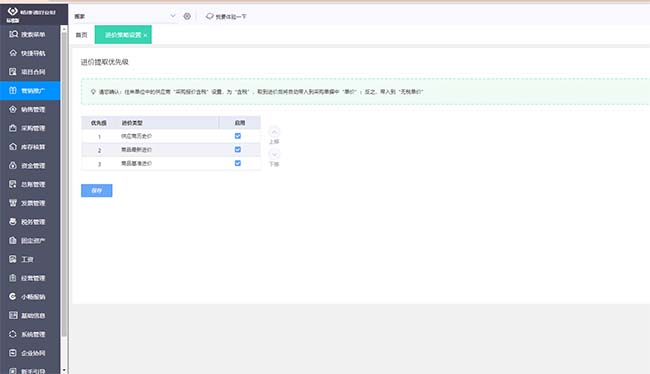
Task: Select 基础信息 in the sidebar
Action: point(27,316)
